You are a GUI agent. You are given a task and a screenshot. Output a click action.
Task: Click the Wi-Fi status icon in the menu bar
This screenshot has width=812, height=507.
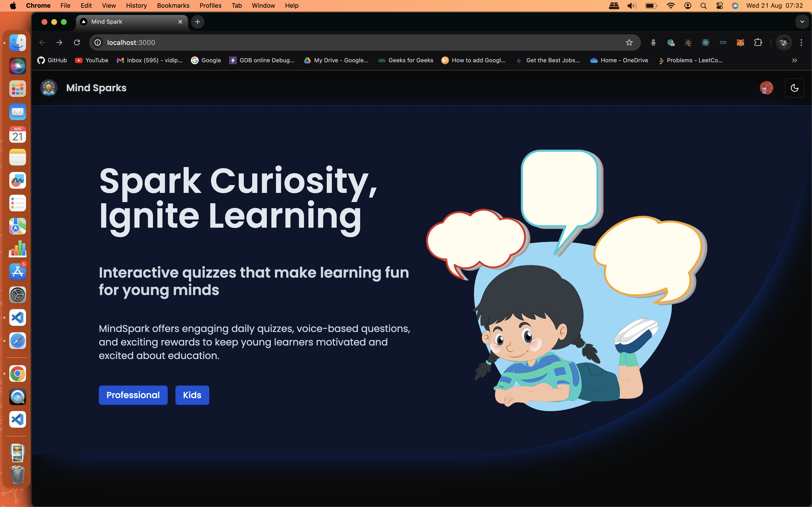[670, 6]
